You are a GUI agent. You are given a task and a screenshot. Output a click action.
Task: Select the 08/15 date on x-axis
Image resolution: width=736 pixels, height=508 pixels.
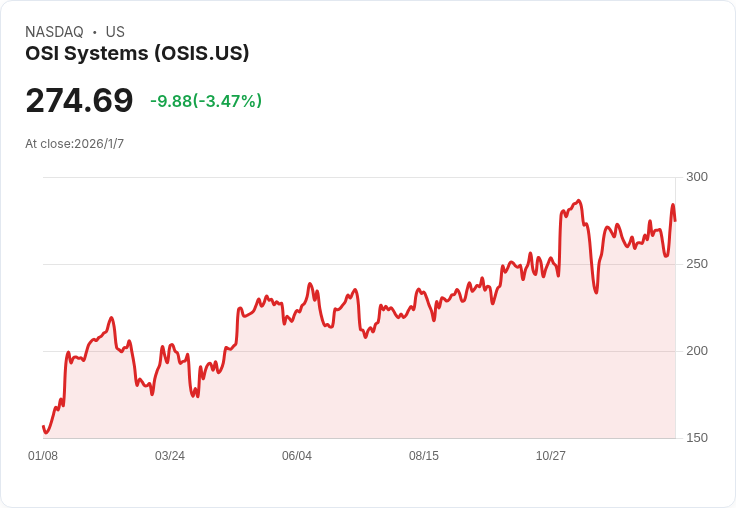tap(424, 456)
